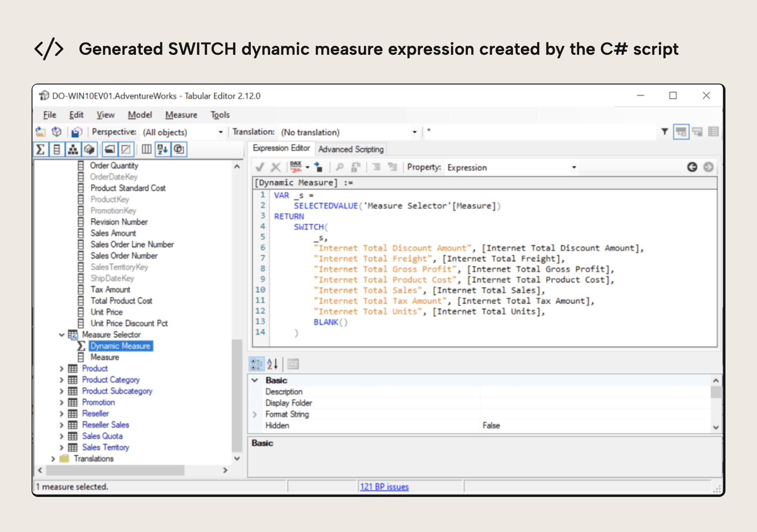Toggle Show Display Folders button
Image resolution: width=757 pixels, height=532 pixels.
pyautogui.click(x=110, y=149)
